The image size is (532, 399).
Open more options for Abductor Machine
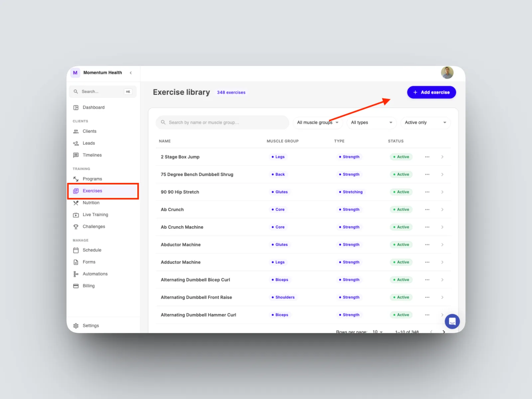(427, 245)
